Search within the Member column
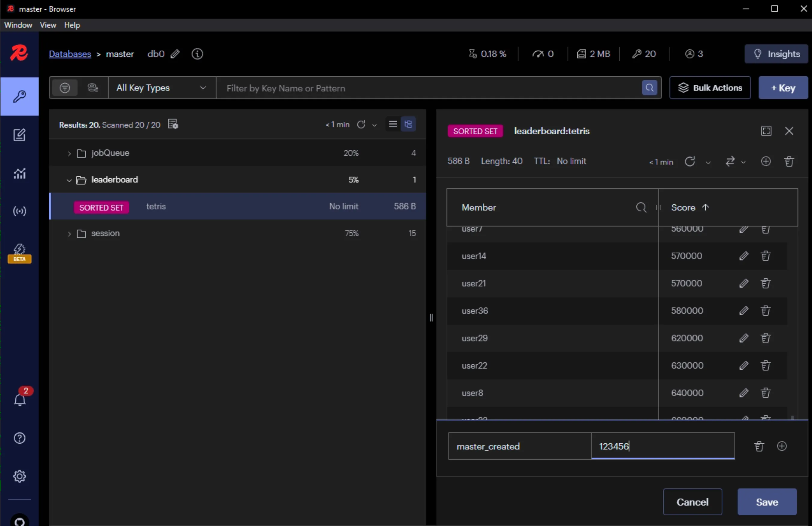Image resolution: width=812 pixels, height=526 pixels. (641, 207)
